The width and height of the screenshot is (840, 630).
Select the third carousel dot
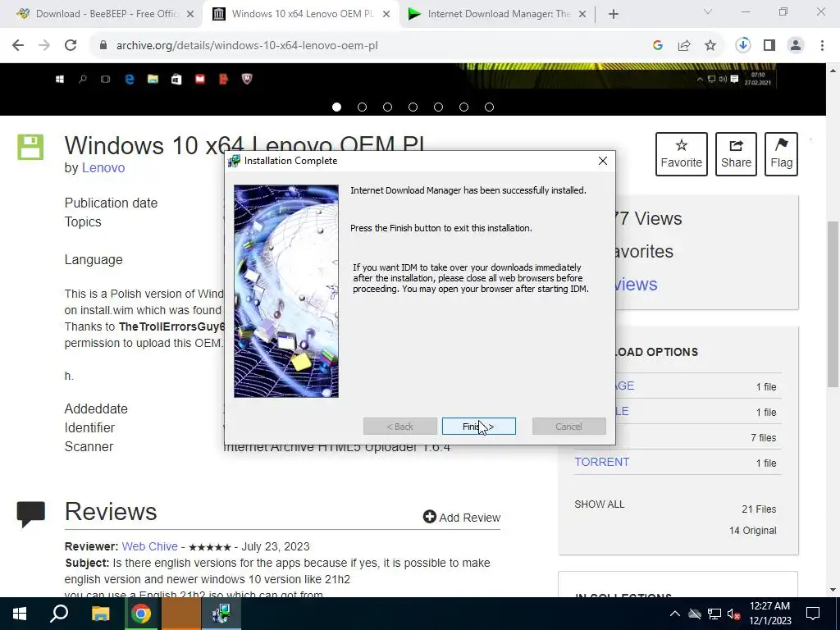pos(387,107)
